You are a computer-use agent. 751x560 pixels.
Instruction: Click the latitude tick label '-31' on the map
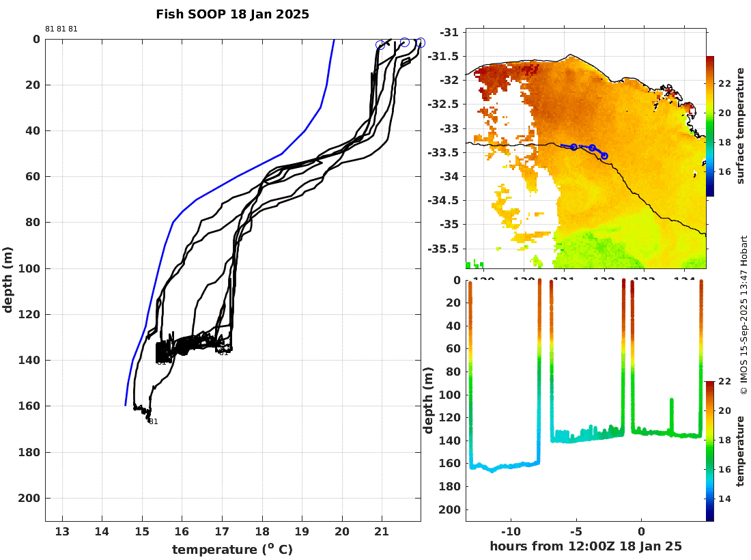(x=449, y=32)
